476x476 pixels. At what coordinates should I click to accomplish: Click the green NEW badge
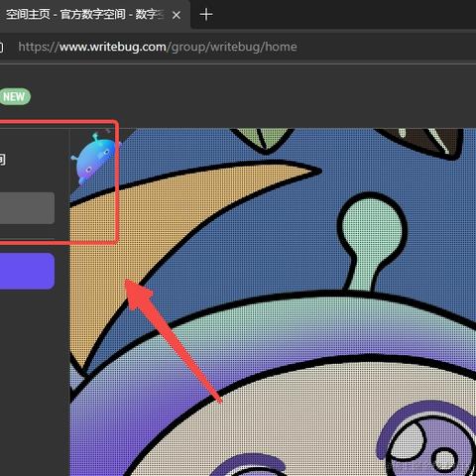[x=15, y=97]
